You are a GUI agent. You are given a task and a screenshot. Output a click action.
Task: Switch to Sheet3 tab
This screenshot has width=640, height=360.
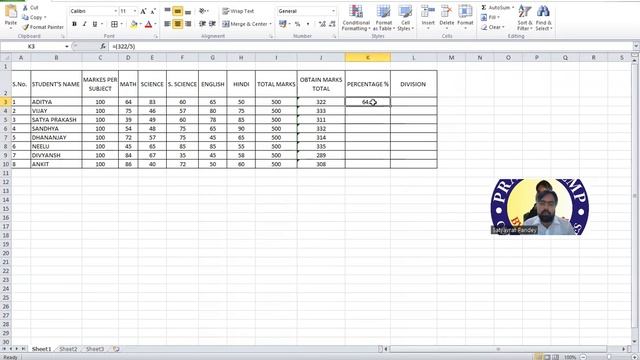click(x=95, y=349)
